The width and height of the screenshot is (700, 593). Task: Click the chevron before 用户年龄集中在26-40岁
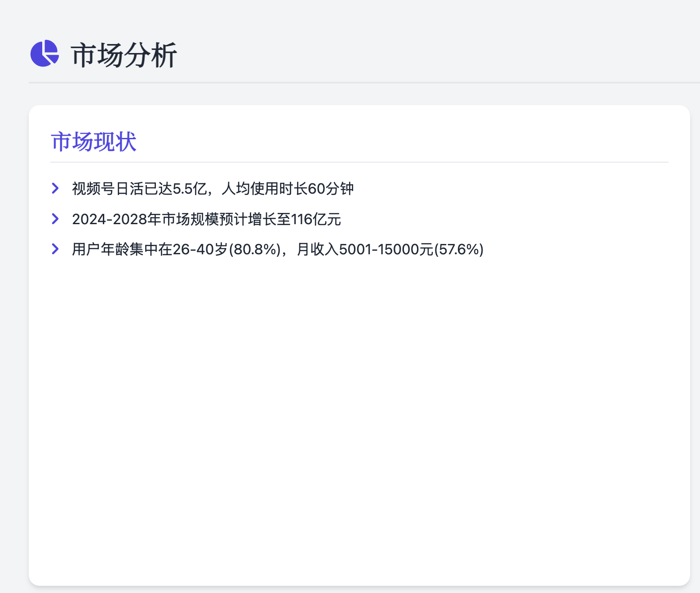(55, 249)
